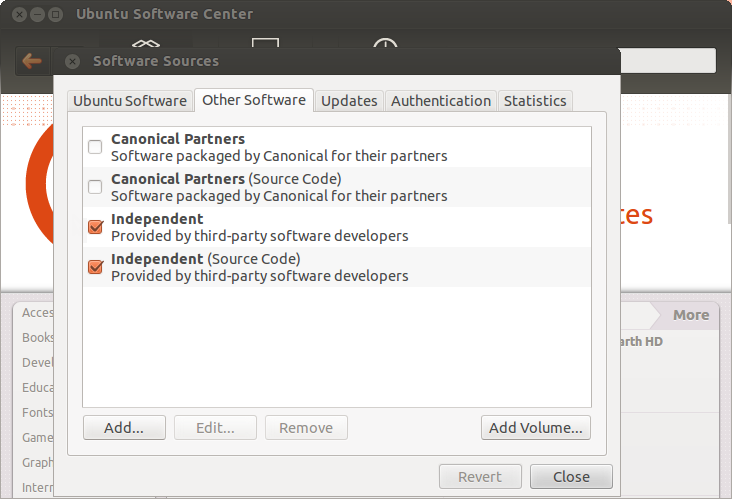Uncheck the Independent source checkbox
Image resolution: width=732 pixels, height=499 pixels.
(x=96, y=227)
